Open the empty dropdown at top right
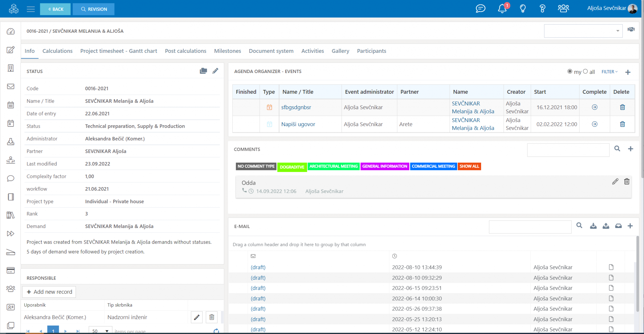644x334 pixels. [583, 31]
